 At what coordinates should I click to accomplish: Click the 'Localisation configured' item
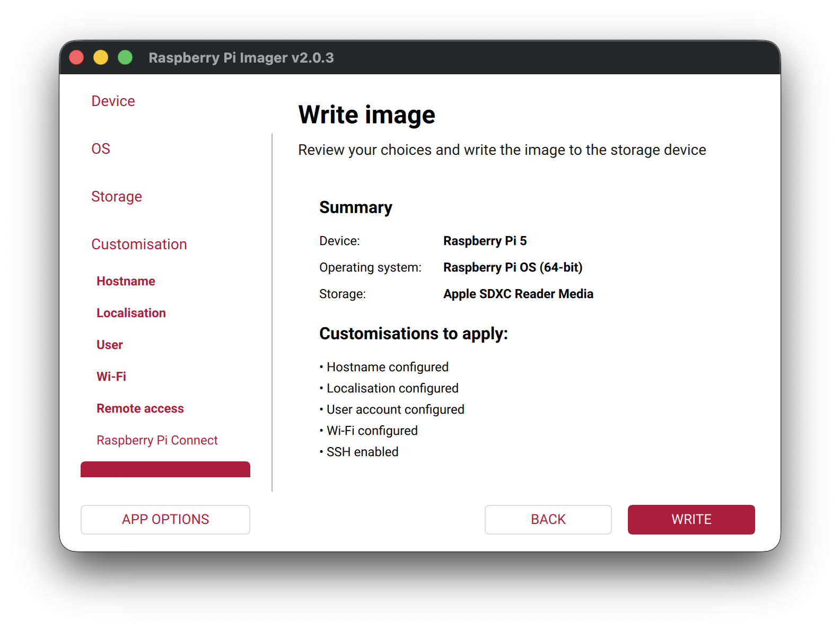click(389, 388)
